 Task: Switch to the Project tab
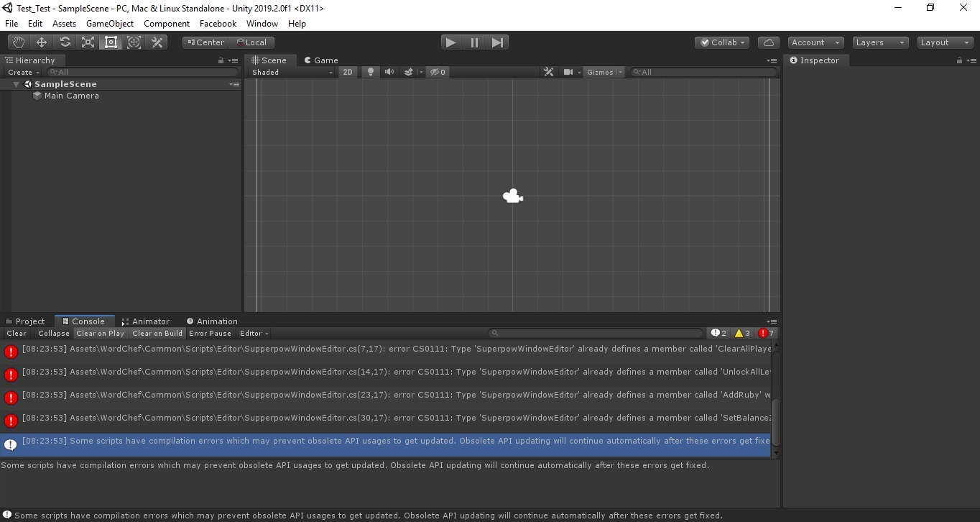[x=25, y=321]
